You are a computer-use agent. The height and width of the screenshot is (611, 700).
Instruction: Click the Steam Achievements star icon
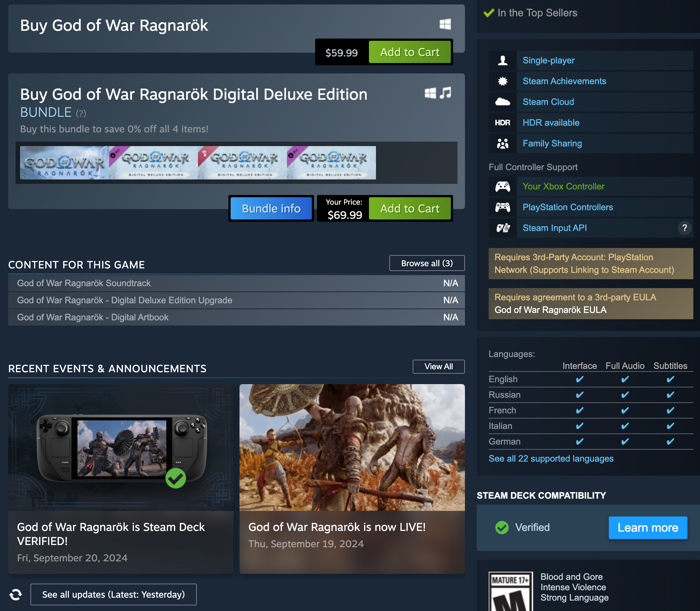point(503,81)
